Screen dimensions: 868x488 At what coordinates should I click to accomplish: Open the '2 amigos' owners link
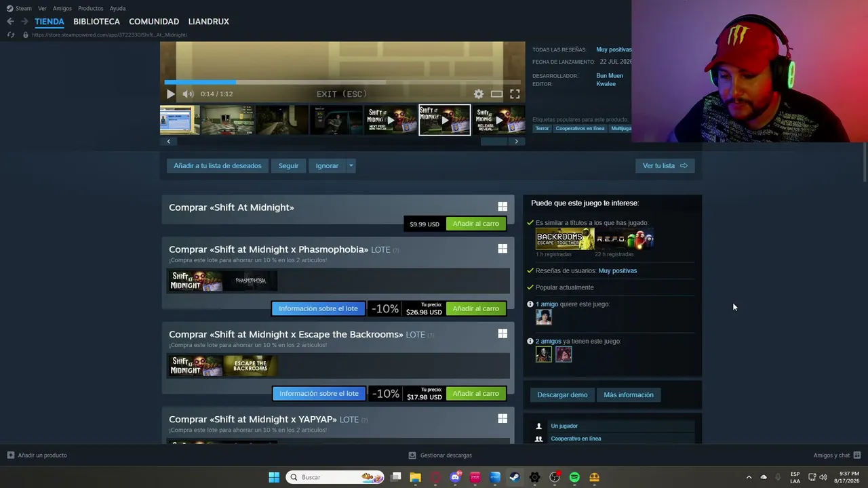pos(549,342)
